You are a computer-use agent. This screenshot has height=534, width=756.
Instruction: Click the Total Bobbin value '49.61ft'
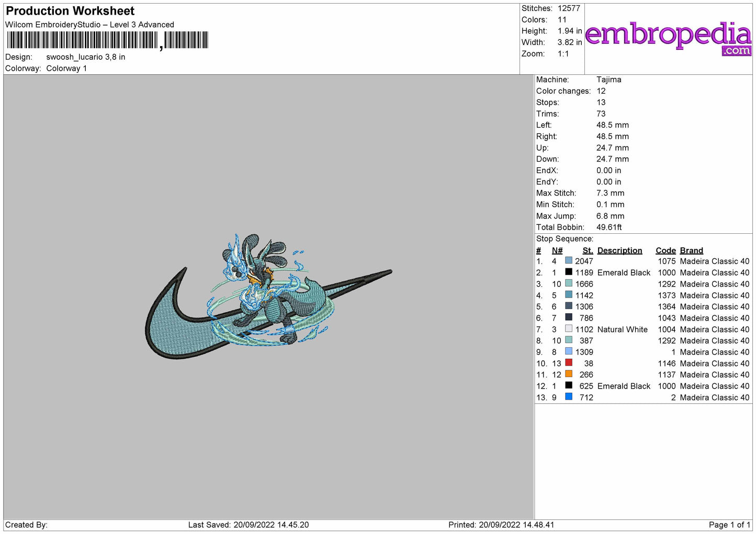[609, 228]
